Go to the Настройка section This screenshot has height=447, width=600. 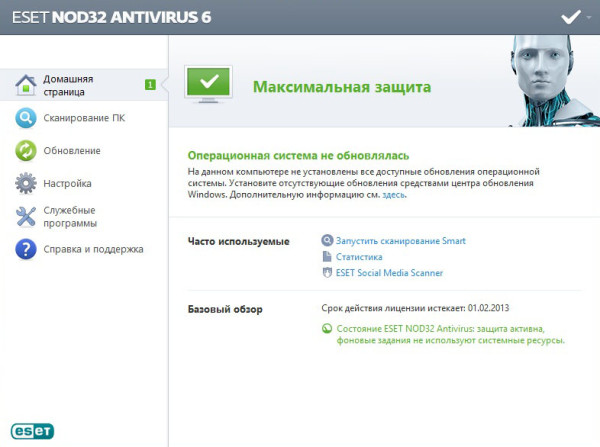click(x=67, y=184)
